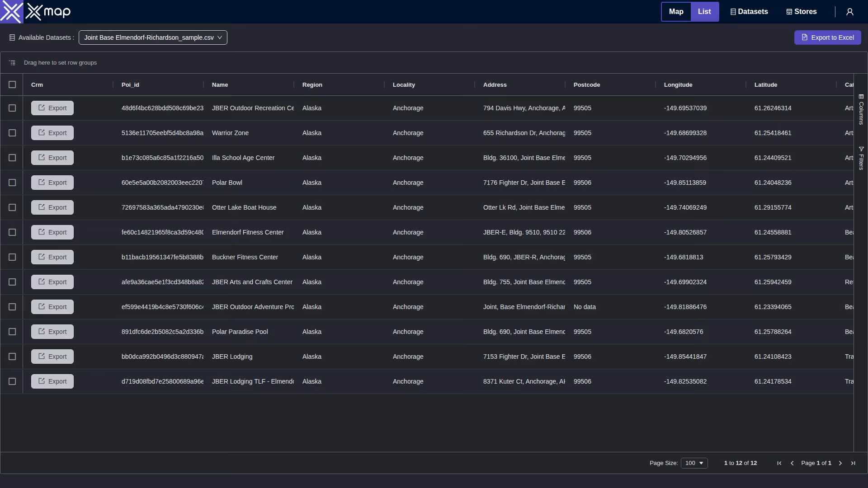The width and height of the screenshot is (868, 488).
Task: Click latitude value '61.23394065'
Action: (773, 307)
